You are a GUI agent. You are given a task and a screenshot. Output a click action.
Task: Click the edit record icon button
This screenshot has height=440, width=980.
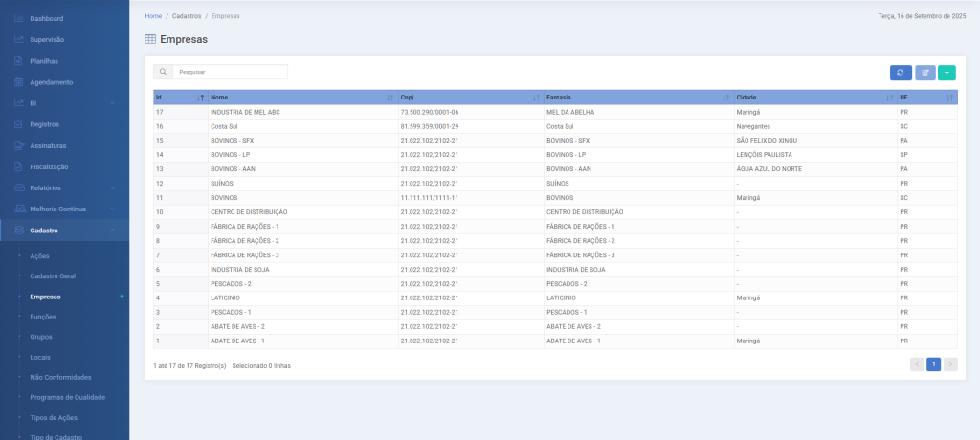[924, 72]
